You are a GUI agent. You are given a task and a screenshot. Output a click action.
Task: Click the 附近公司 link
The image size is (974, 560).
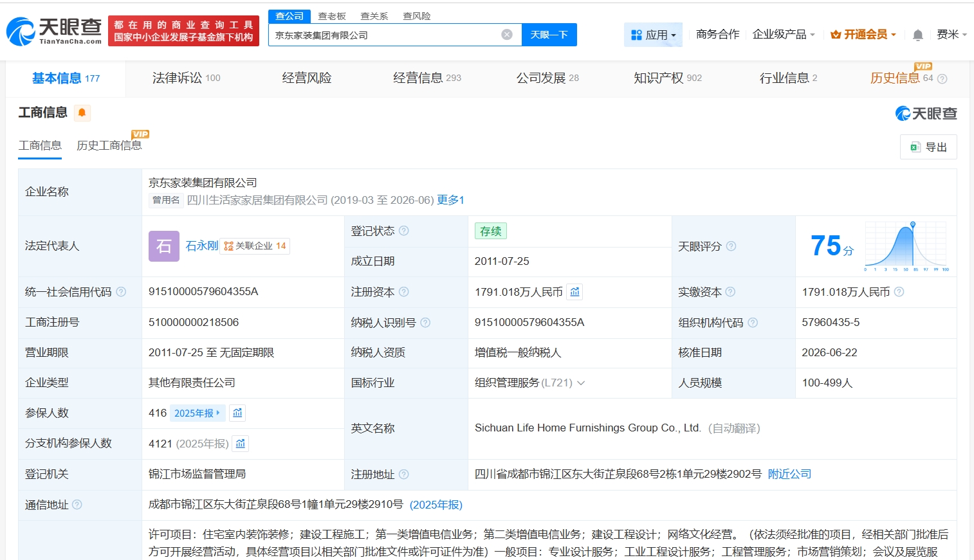pos(789,474)
